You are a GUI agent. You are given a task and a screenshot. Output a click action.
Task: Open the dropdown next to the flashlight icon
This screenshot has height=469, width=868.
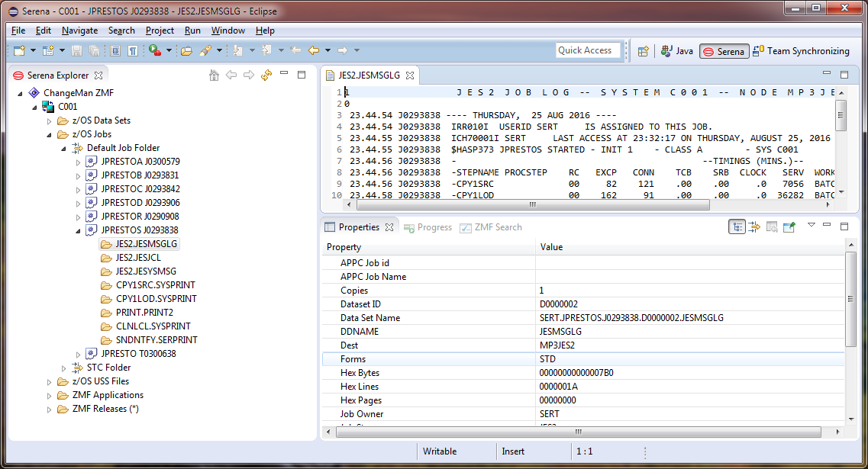pyautogui.click(x=219, y=51)
